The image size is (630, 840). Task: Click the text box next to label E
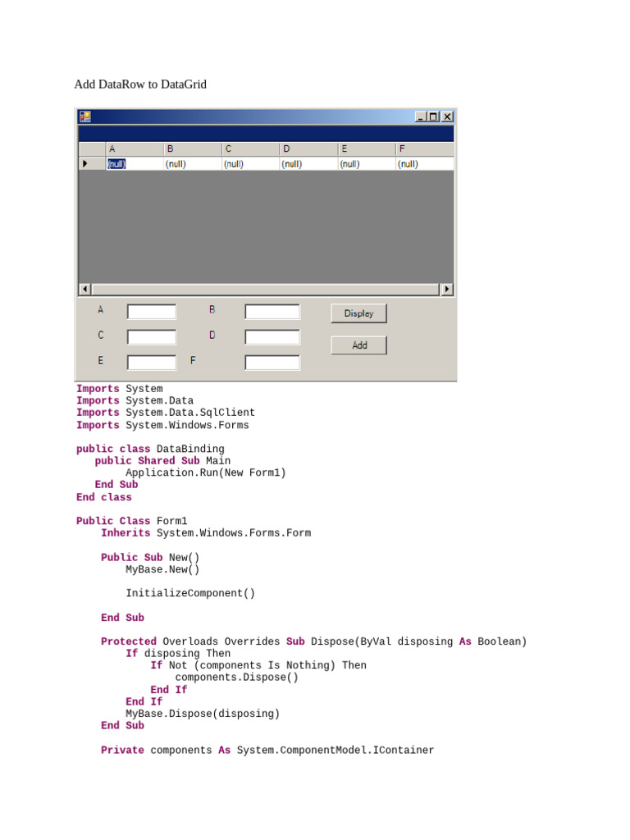tap(152, 362)
